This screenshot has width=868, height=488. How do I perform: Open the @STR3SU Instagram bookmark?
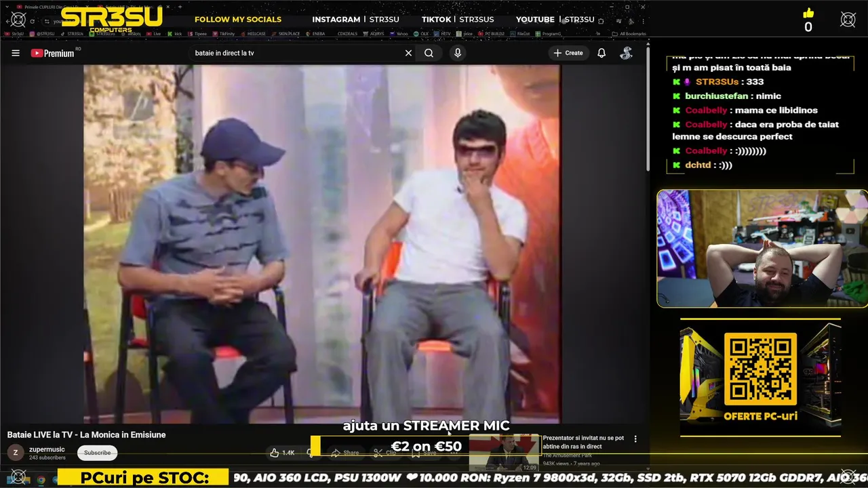pos(43,33)
